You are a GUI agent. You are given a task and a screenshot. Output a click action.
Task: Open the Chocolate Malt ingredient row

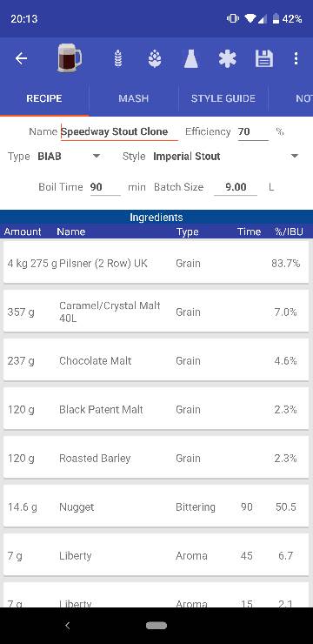tap(156, 360)
